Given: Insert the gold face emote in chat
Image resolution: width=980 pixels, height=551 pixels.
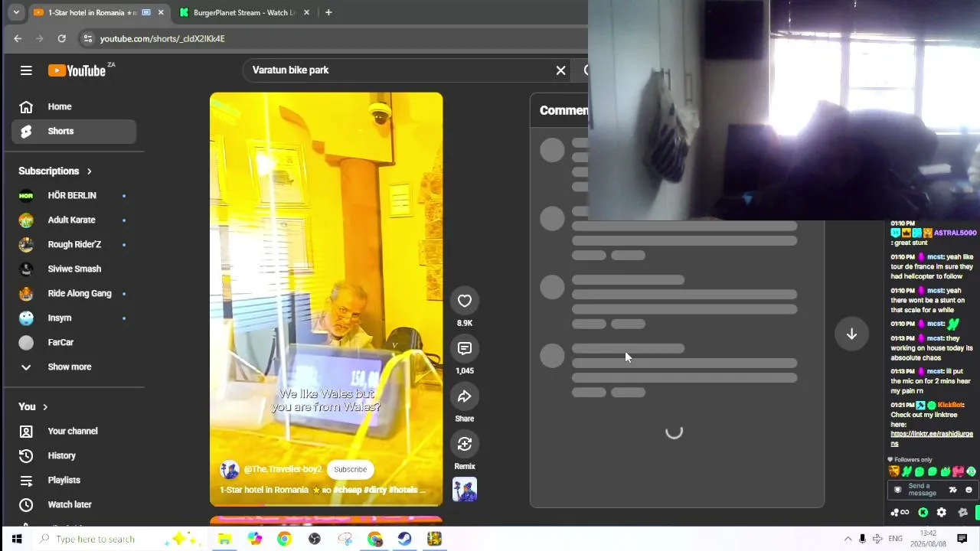Looking at the screenshot, I should click(x=893, y=471).
